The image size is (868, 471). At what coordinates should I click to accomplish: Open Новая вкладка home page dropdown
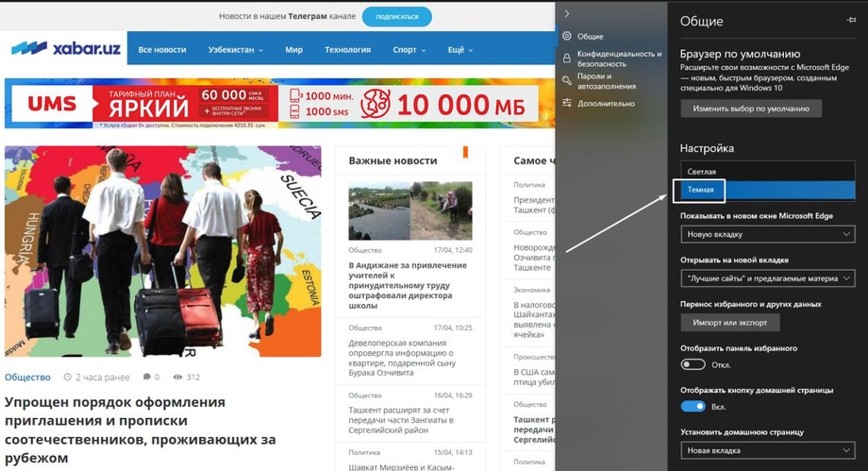[768, 450]
